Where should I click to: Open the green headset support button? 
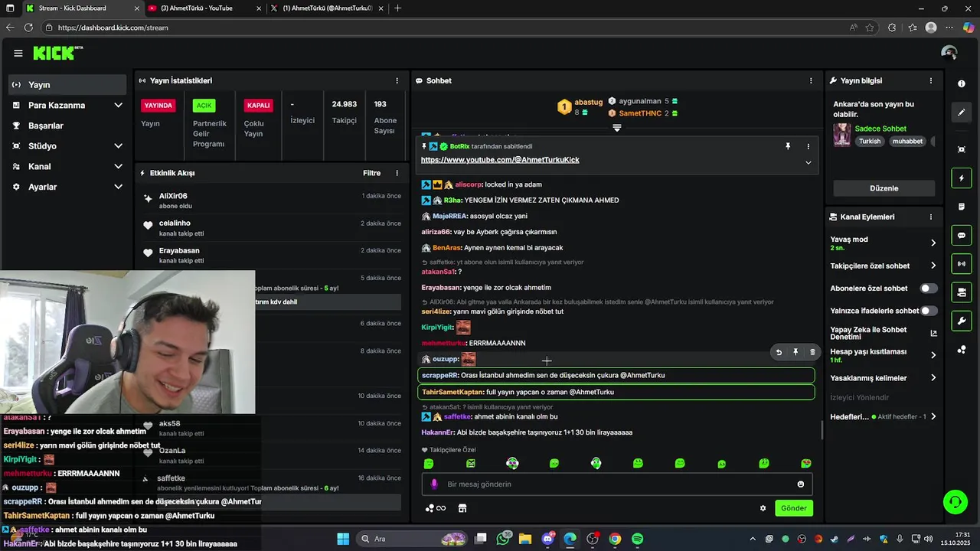955,502
